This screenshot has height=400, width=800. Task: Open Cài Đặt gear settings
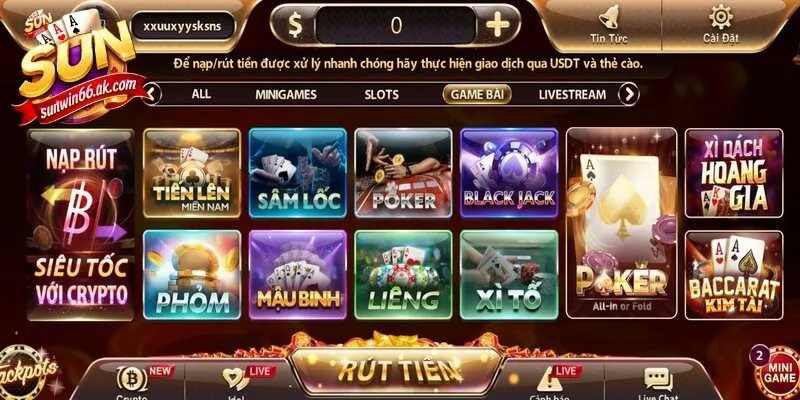pos(720,17)
